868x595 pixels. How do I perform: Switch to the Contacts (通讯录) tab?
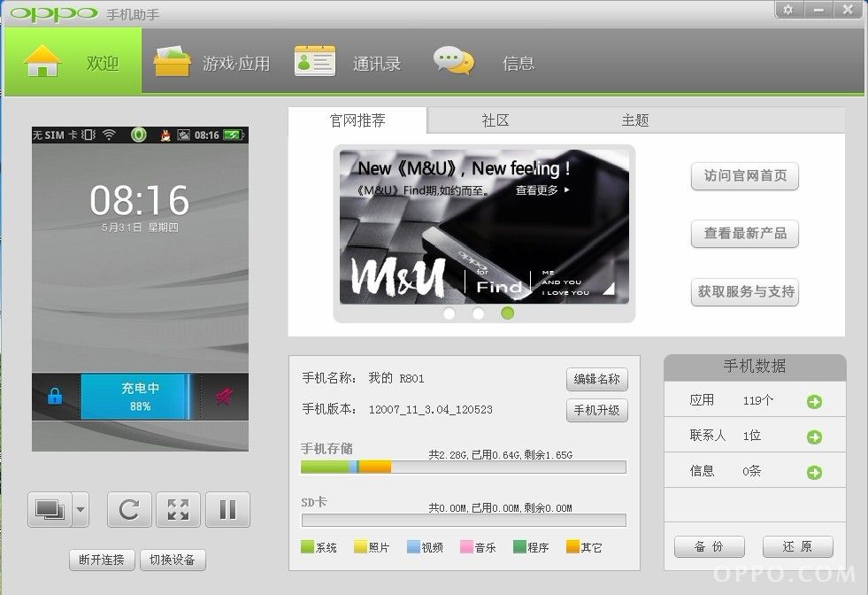click(348, 62)
